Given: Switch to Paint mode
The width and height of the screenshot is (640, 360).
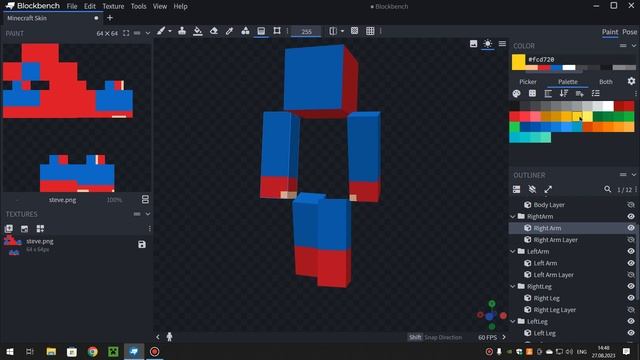Looking at the screenshot, I should click(x=610, y=32).
